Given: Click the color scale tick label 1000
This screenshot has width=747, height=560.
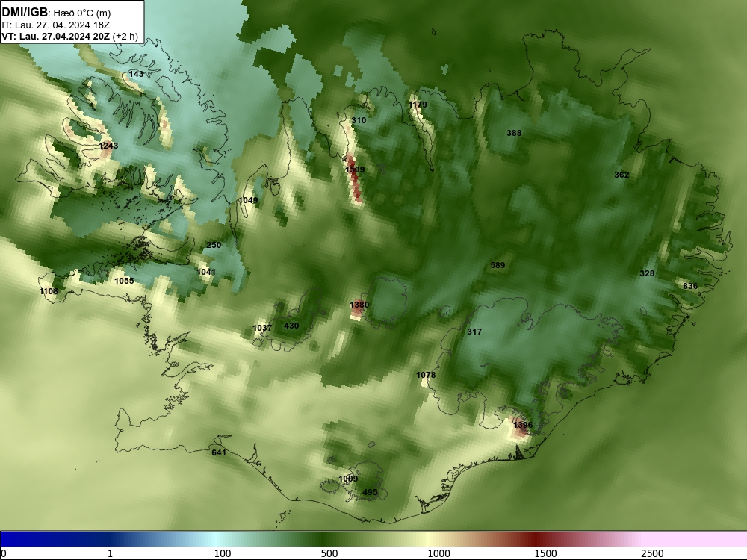Looking at the screenshot, I should pyautogui.click(x=438, y=553).
